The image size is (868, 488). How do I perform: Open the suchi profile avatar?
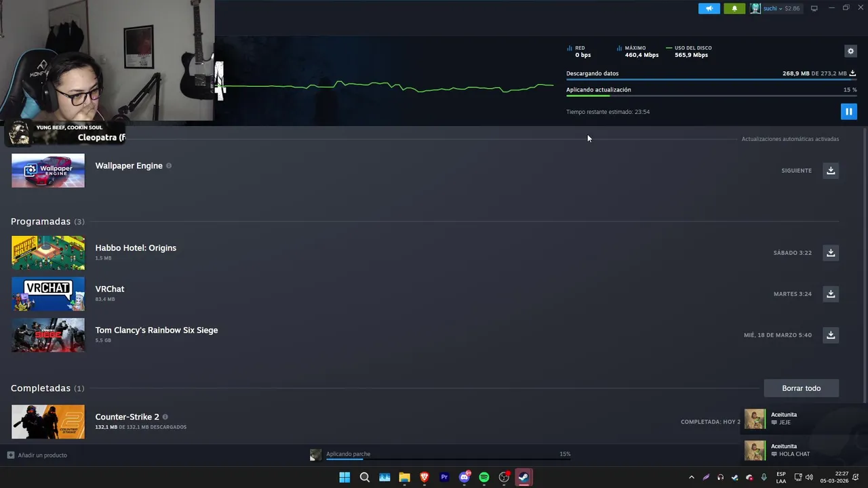pos(755,8)
